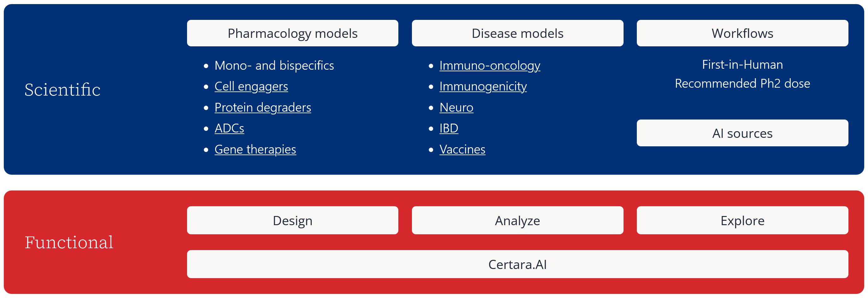Click the Immunogenicity link
Image resolution: width=868 pixels, height=298 pixels.
click(x=483, y=86)
